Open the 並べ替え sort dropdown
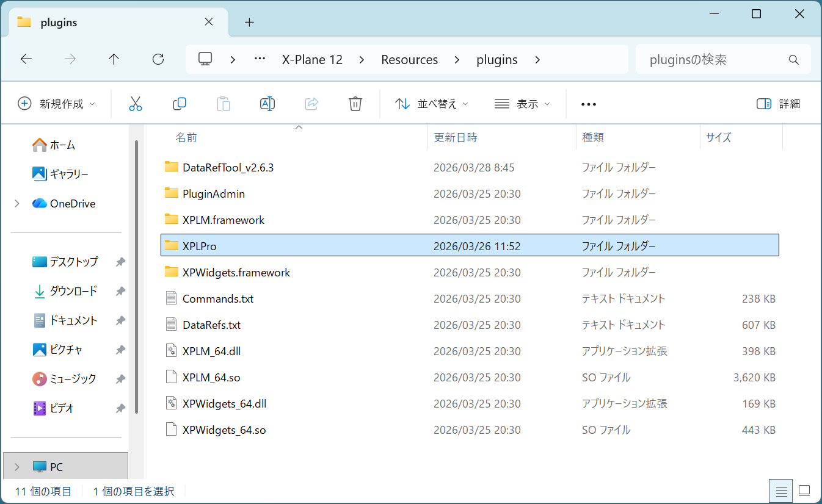This screenshot has width=822, height=504. 432,104
